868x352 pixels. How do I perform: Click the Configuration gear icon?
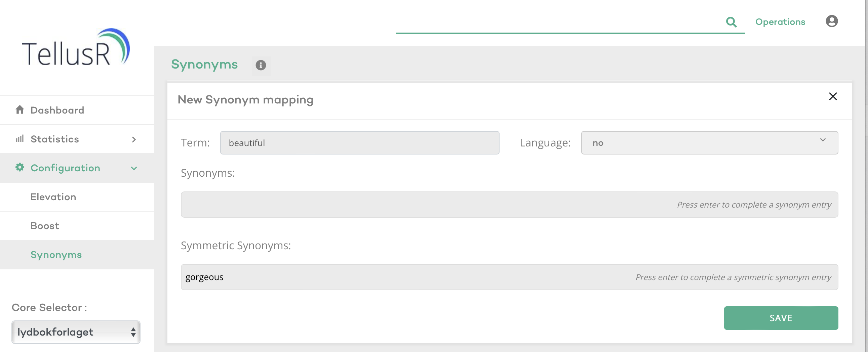pos(19,168)
